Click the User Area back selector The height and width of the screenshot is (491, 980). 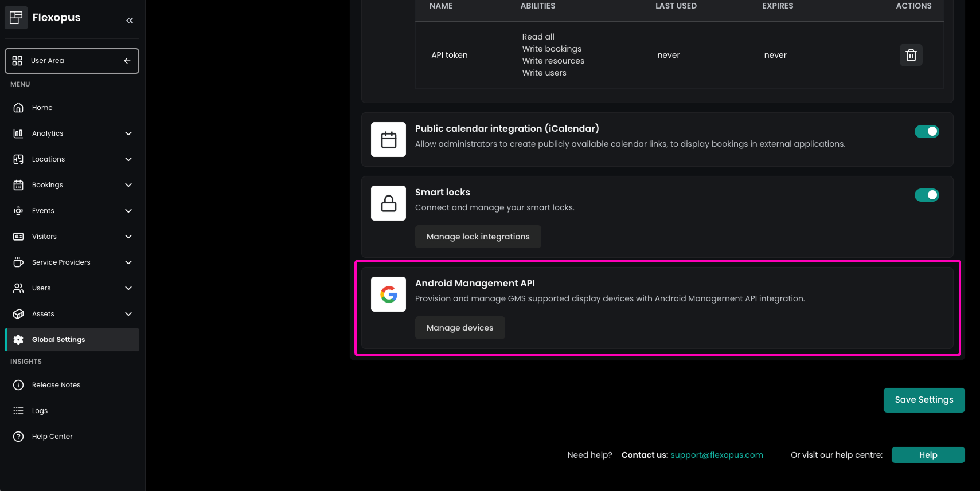pyautogui.click(x=72, y=61)
